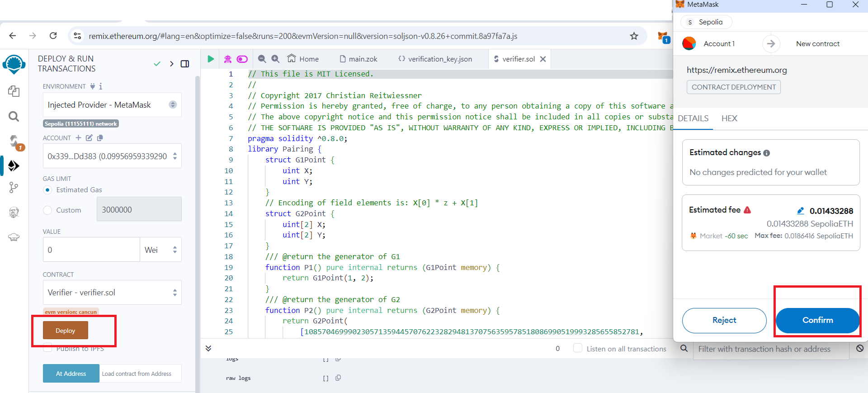Open learning hat plugin icon
Screen dimensions: 868x393
(14, 237)
